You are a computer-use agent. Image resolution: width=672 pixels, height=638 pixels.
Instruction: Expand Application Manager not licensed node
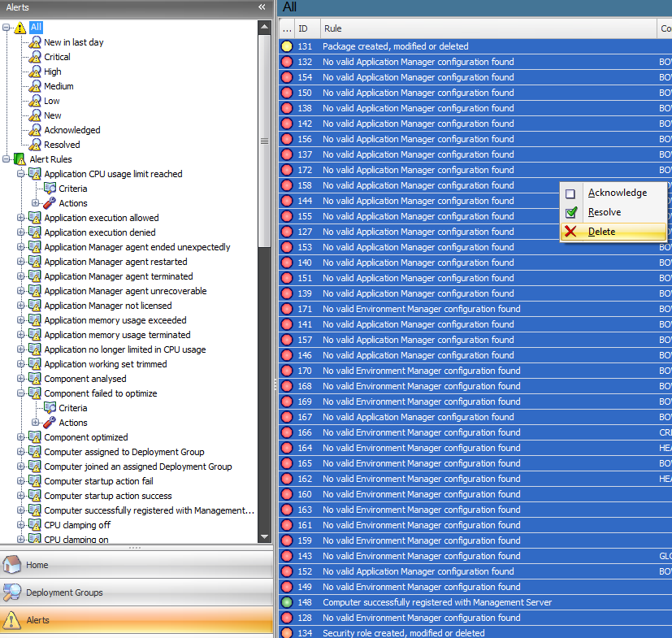20,306
